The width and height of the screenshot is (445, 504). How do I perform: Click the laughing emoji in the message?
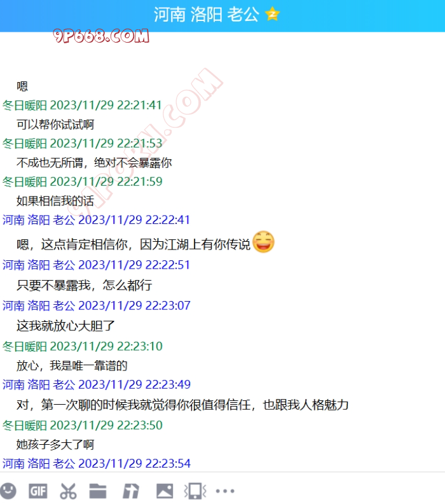click(x=263, y=242)
